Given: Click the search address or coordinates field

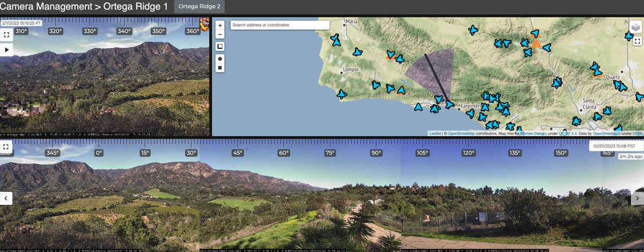Looking at the screenshot, I should click(280, 25).
